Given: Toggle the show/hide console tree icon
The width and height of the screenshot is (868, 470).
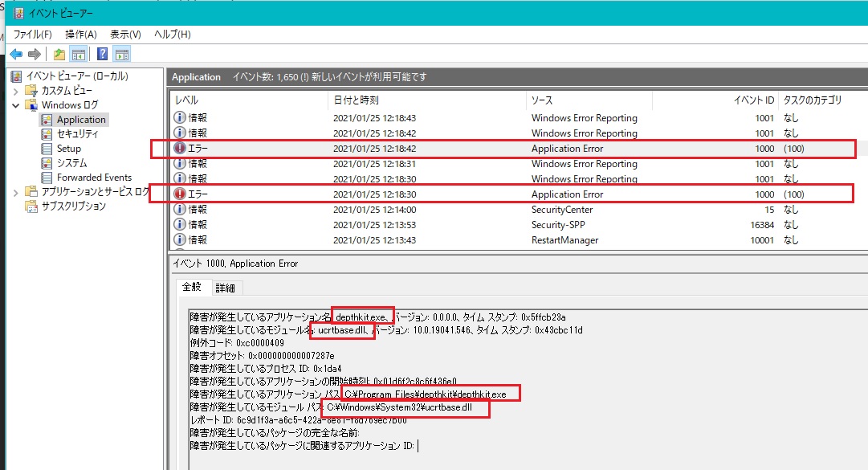Looking at the screenshot, I should 79,55.
